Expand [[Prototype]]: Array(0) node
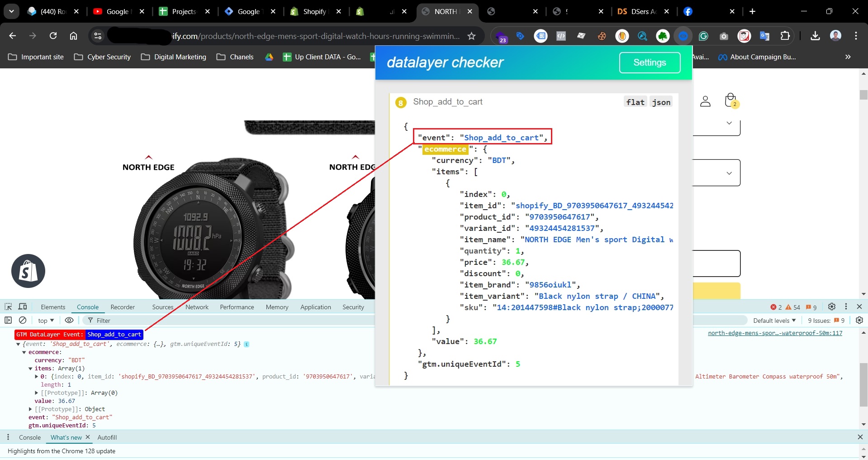This screenshot has width=868, height=460. point(37,393)
